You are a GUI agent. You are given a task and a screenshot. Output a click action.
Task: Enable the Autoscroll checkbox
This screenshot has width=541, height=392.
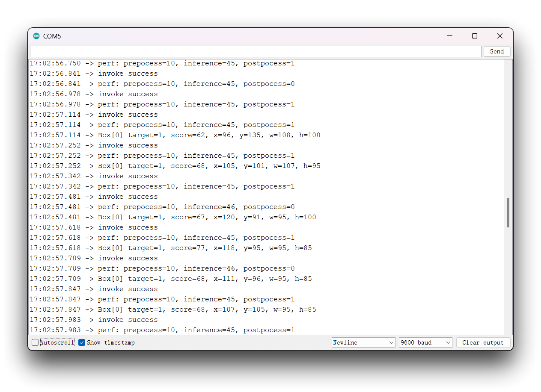[35, 342]
